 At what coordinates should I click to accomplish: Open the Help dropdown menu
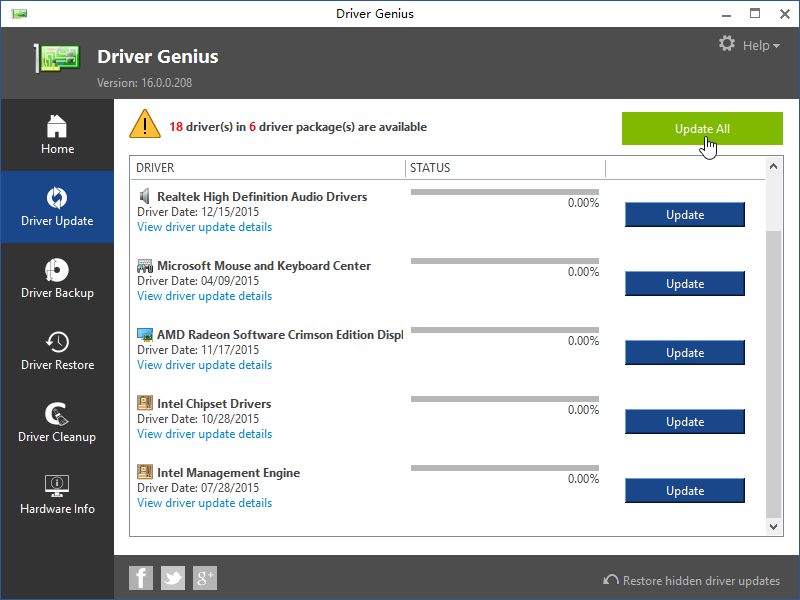(x=757, y=45)
